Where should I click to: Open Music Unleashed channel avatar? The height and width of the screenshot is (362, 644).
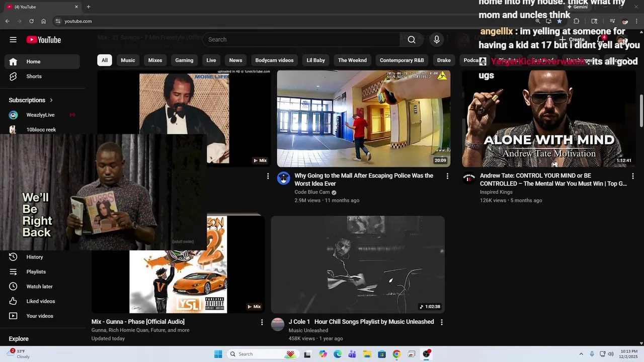[x=278, y=324]
